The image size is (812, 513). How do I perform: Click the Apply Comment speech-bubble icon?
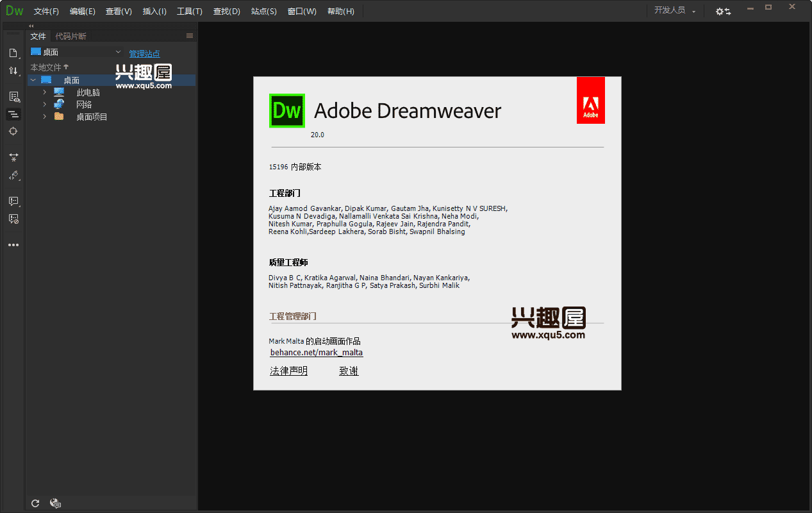(13, 201)
